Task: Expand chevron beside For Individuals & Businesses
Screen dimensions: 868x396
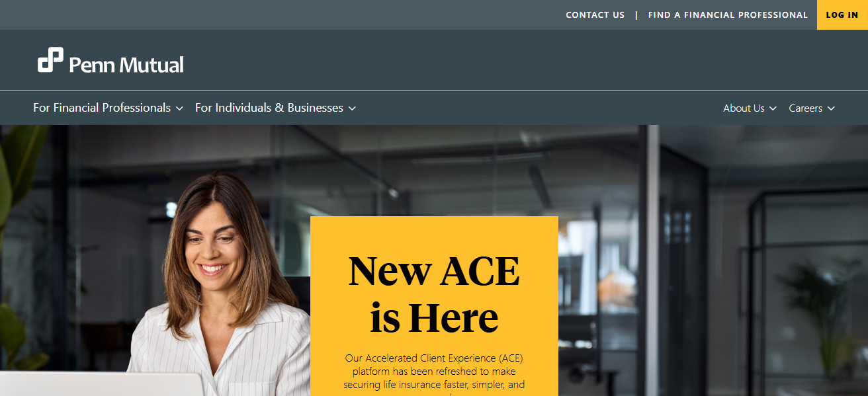Action: (x=352, y=108)
